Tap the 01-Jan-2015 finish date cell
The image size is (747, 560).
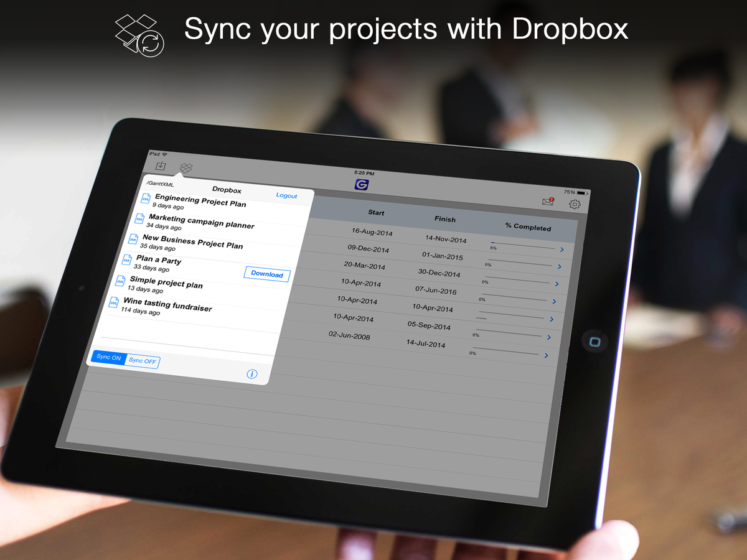(x=443, y=256)
